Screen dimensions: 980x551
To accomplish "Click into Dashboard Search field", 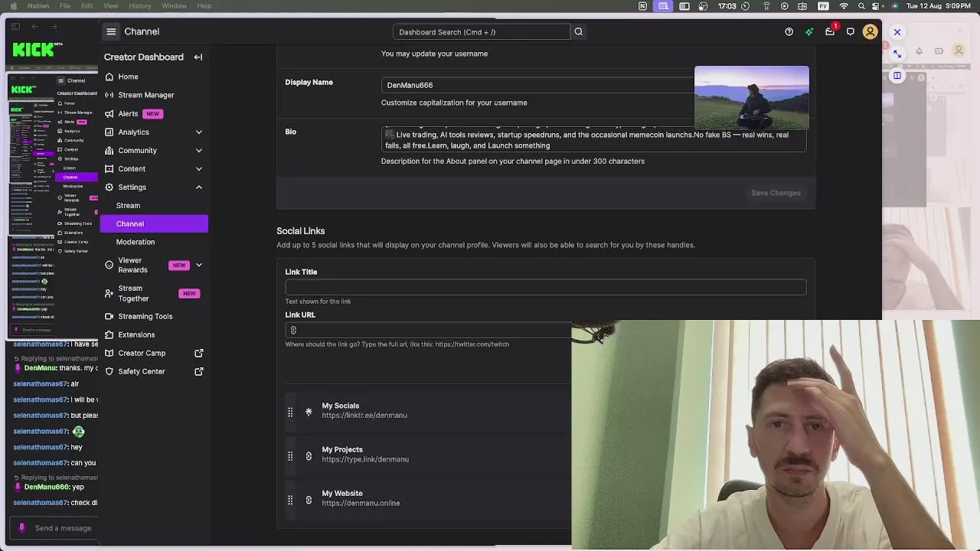I will point(482,32).
